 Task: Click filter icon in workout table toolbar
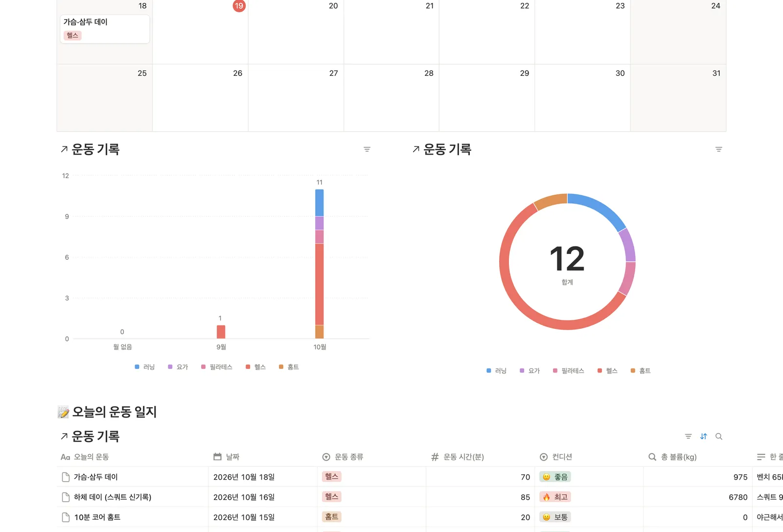(x=689, y=437)
